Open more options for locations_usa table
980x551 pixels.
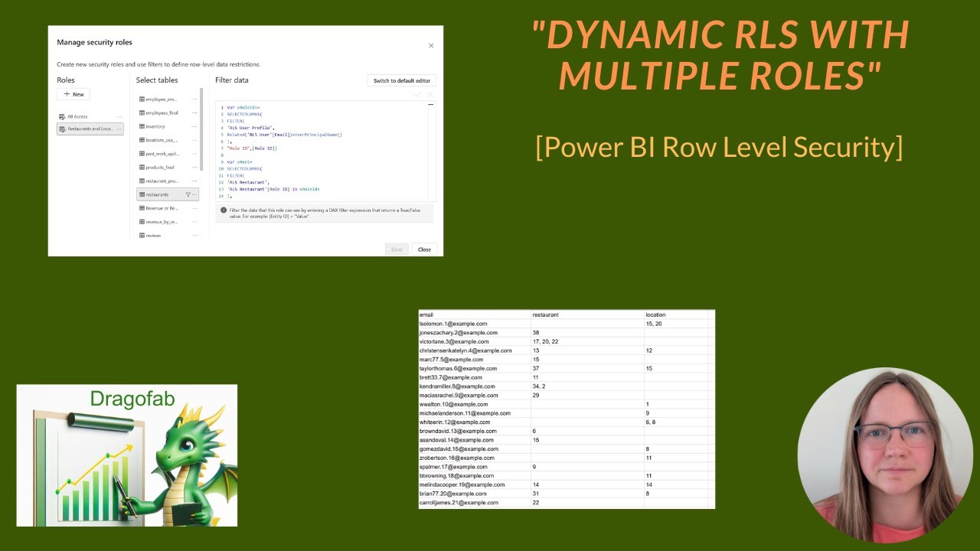(194, 140)
